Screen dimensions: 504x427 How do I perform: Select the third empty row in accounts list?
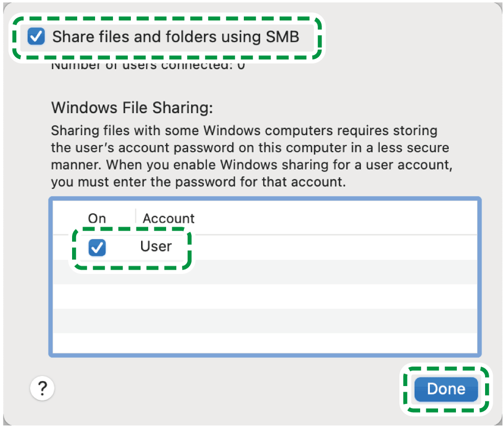265,321
